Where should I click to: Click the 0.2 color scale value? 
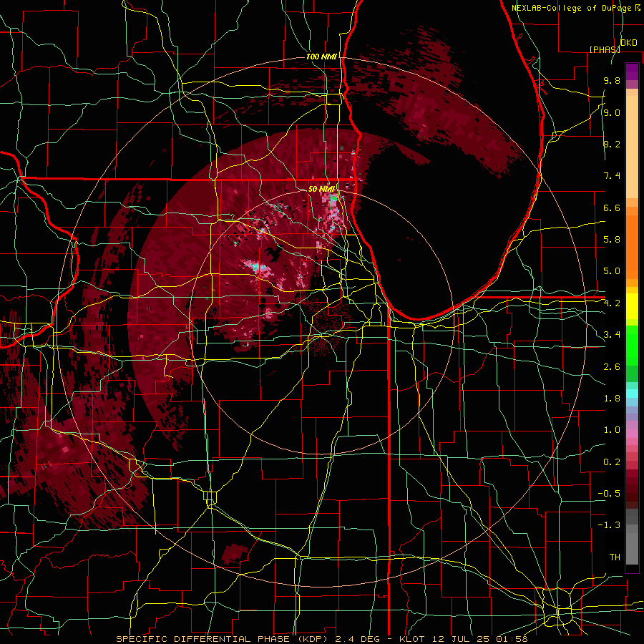(612, 462)
